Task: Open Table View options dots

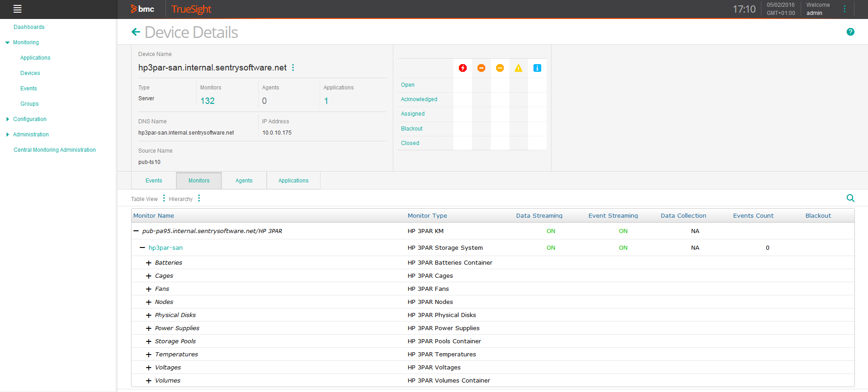Action: [164, 198]
